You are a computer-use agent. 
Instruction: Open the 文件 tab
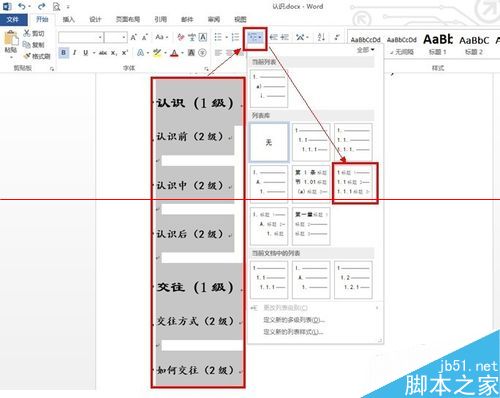[x=13, y=20]
